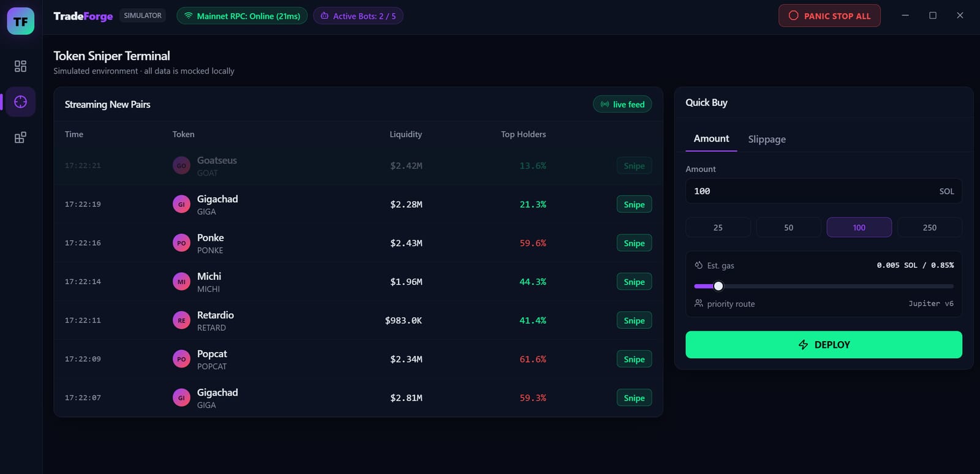The image size is (980, 474).
Task: Click the wifi icon in the RPC status
Action: click(189, 16)
